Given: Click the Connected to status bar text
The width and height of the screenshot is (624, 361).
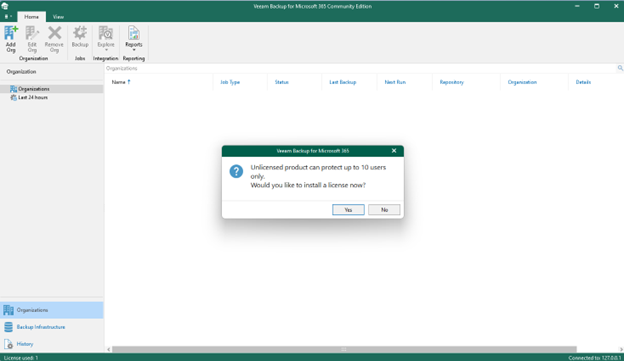Looking at the screenshot, I should (595, 358).
